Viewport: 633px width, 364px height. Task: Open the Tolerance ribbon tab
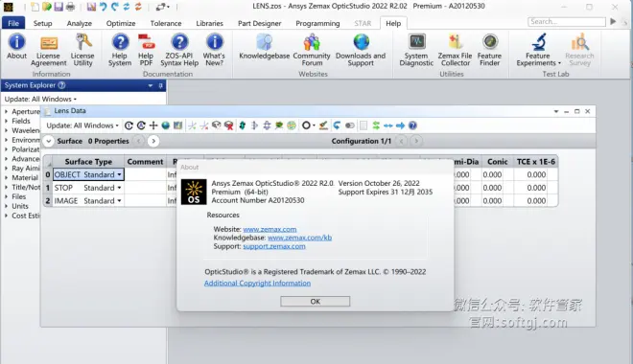point(166,23)
